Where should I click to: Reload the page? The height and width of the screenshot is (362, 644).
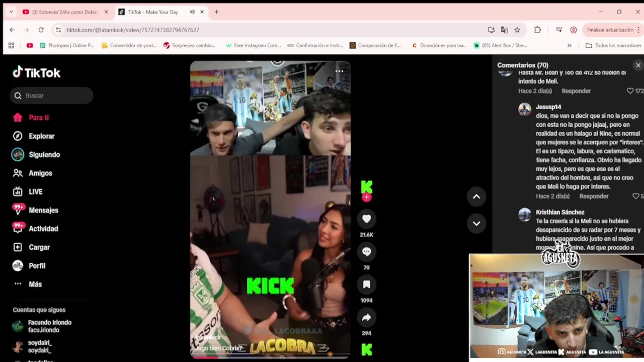tap(41, 30)
